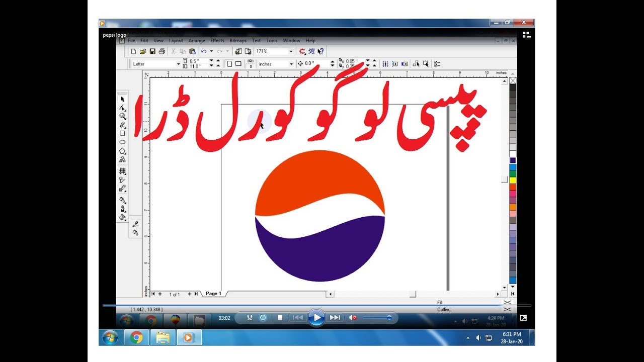This screenshot has width=644, height=362.
Task: Click the Save floppy disk icon
Action: coord(152,51)
